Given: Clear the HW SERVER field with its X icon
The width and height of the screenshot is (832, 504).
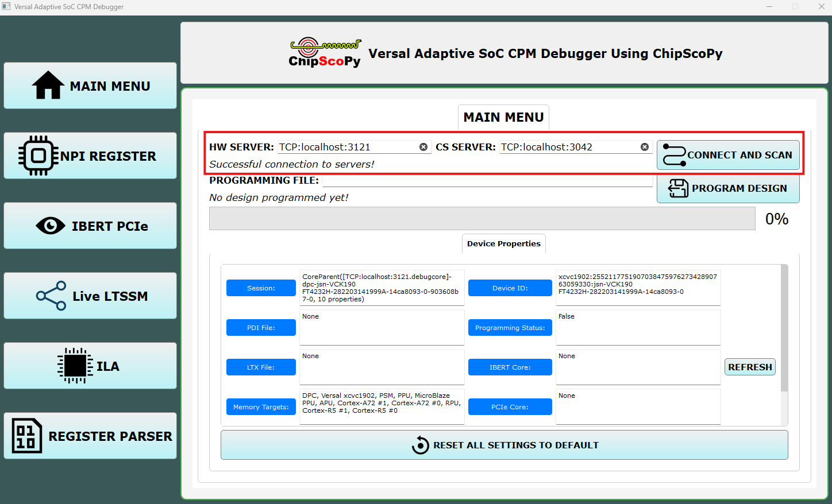Looking at the screenshot, I should coord(423,147).
